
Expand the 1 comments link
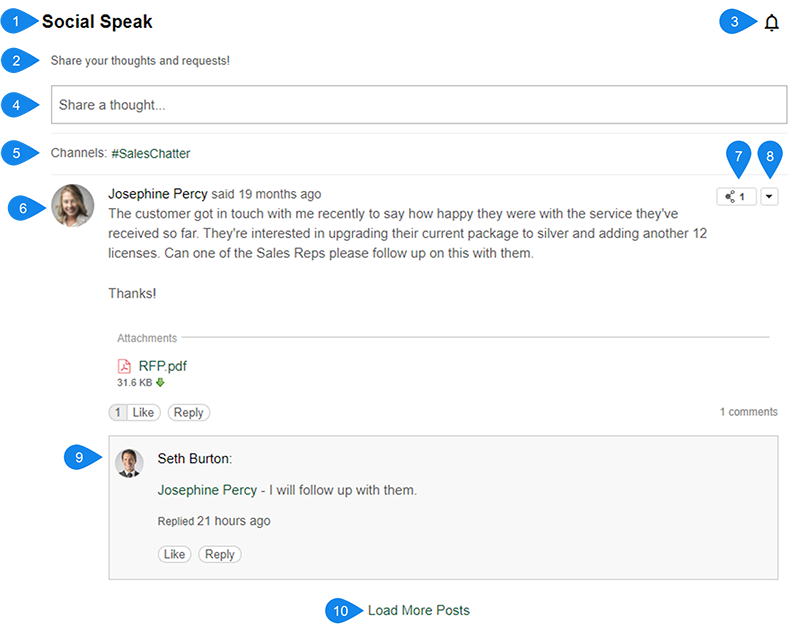pos(748,412)
